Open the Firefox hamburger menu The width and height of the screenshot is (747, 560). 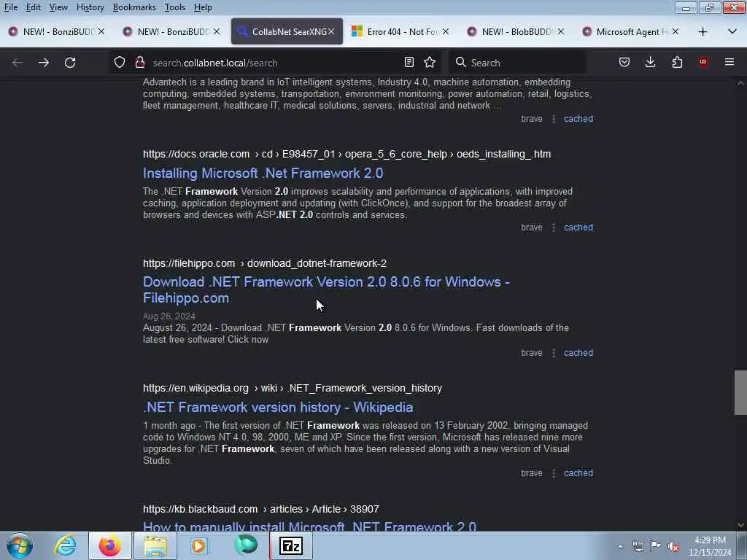[x=729, y=63]
